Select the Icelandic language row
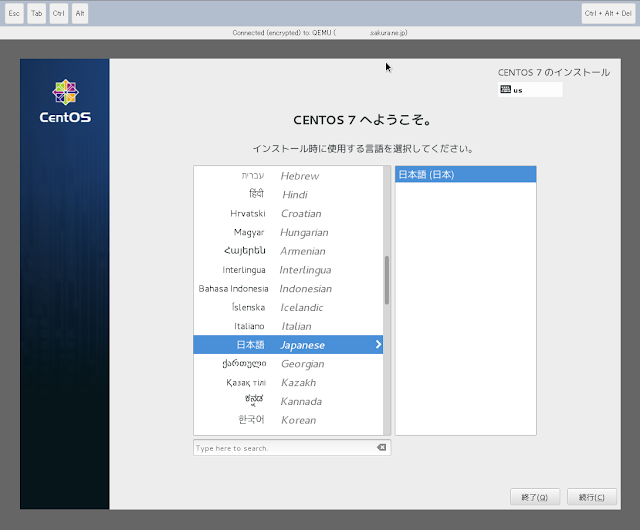The image size is (640, 530). (x=288, y=307)
